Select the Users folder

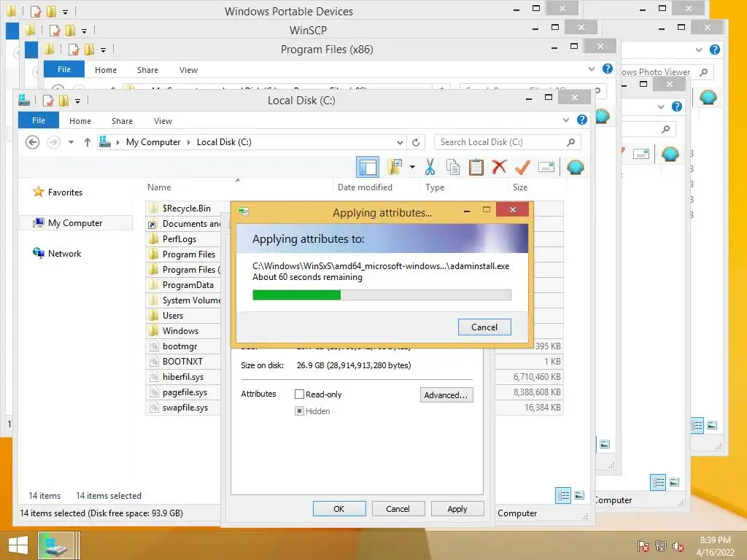(172, 315)
